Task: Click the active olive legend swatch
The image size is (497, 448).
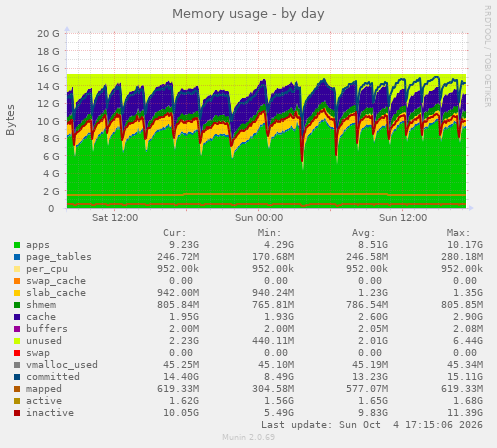Action: [x=17, y=401]
